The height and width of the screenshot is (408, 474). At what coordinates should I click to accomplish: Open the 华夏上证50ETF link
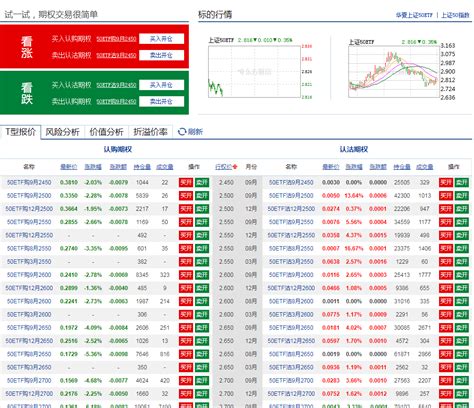coord(414,15)
